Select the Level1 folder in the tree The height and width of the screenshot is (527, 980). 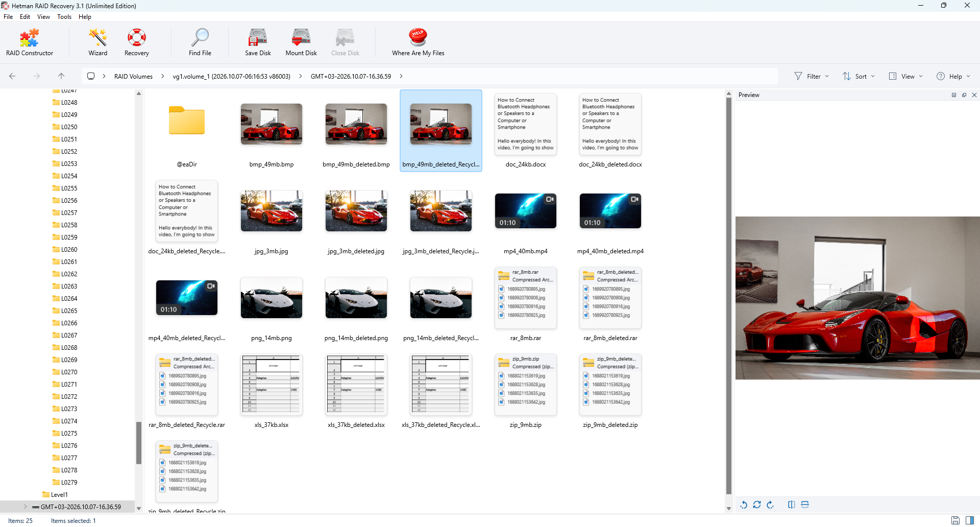tap(55, 494)
